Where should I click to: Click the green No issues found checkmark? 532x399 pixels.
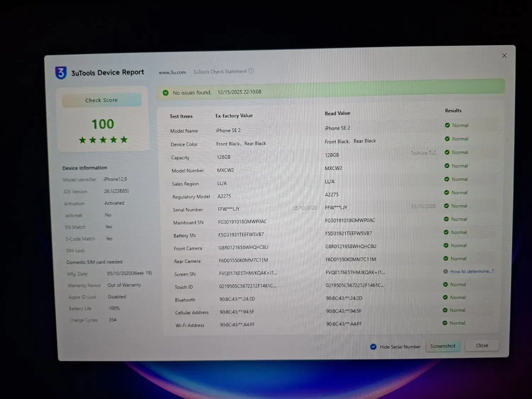165,93
